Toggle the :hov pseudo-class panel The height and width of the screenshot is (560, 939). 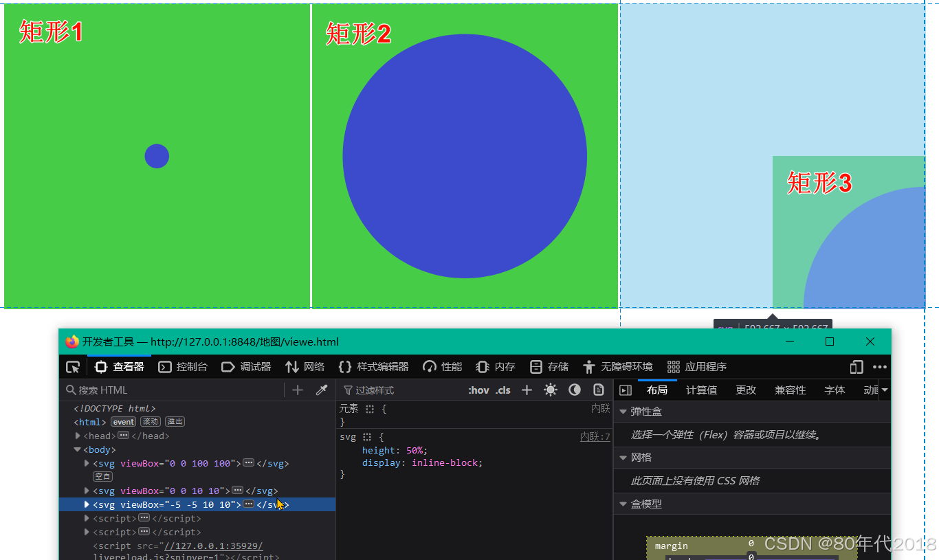point(478,390)
